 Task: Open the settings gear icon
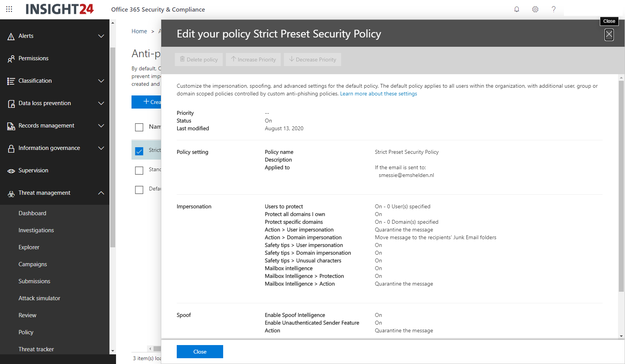coord(535,9)
